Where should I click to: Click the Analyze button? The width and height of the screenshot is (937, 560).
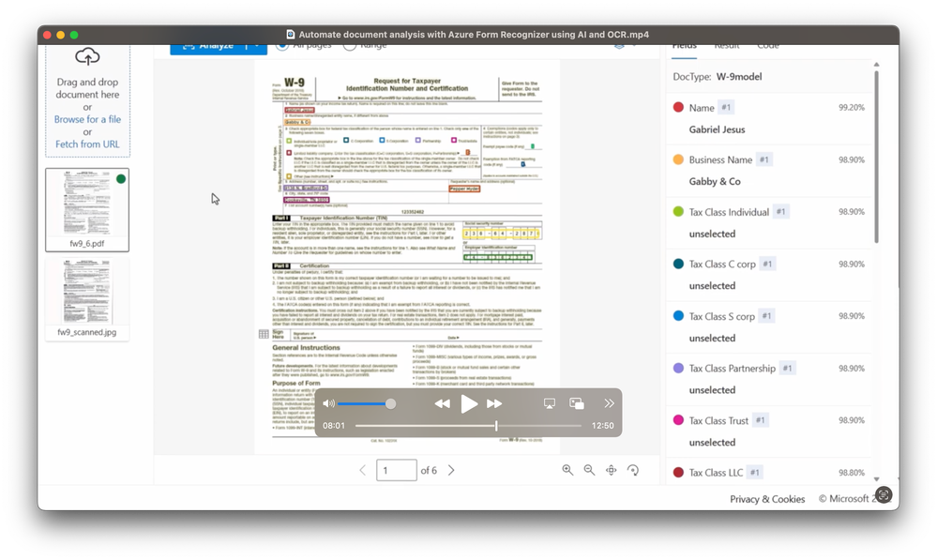pyautogui.click(x=208, y=47)
